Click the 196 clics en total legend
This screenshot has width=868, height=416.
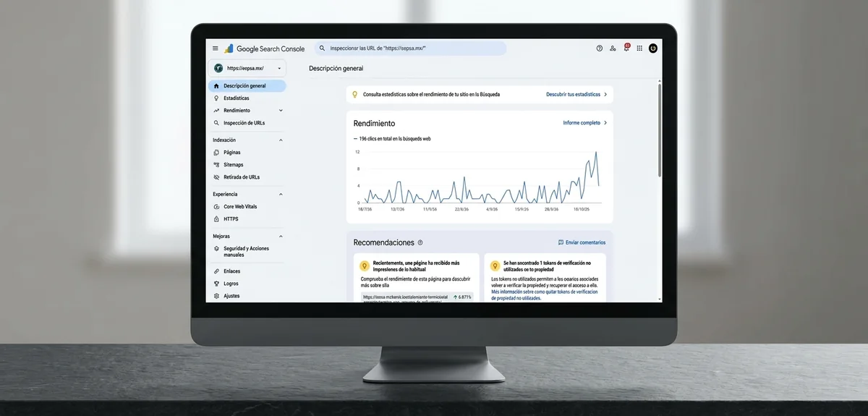coord(392,138)
